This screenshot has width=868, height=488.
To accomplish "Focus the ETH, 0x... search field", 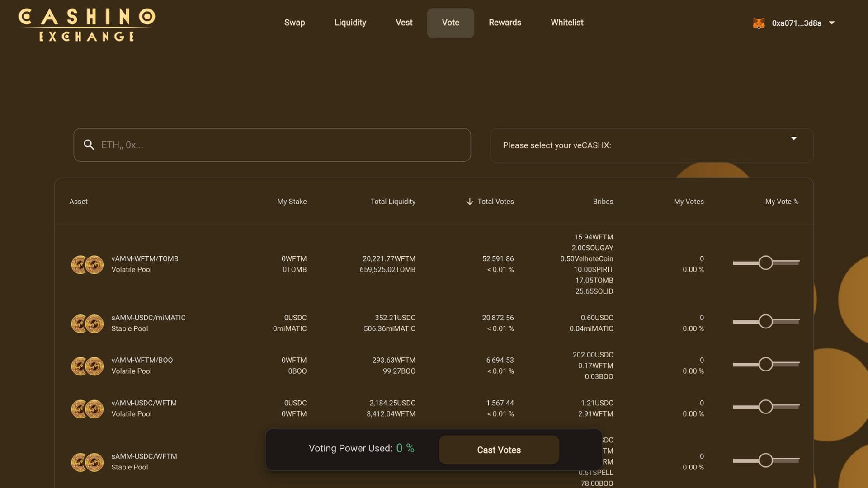I will click(x=280, y=145).
